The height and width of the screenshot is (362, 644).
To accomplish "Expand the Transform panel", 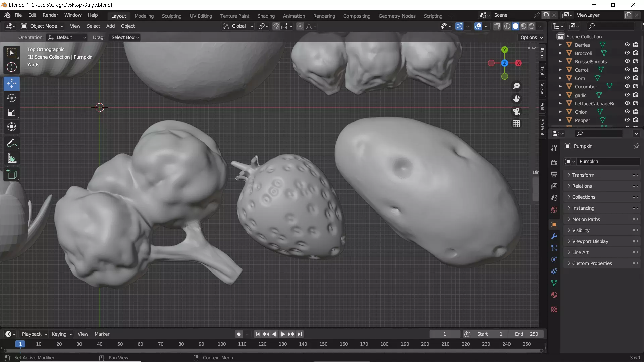I will click(x=583, y=175).
